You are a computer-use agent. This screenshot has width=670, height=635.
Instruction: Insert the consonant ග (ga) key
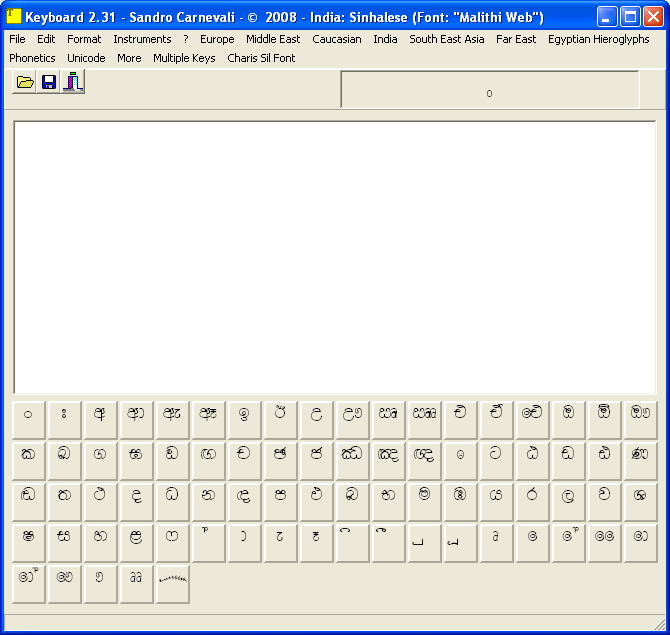(100, 461)
